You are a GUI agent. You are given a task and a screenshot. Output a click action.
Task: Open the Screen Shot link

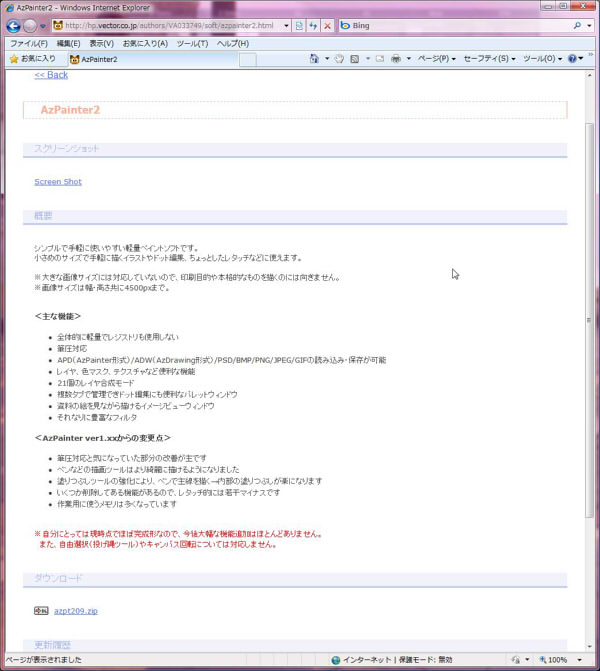coord(58,182)
